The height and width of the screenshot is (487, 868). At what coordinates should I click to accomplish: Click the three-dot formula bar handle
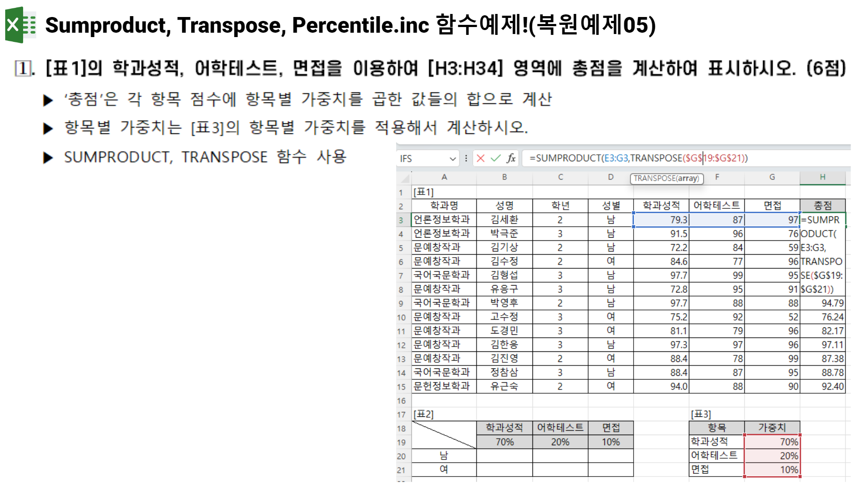point(466,158)
